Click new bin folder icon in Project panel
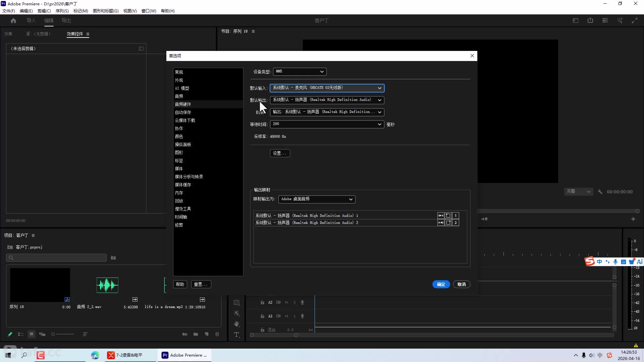Image resolution: width=644 pixels, height=362 pixels. point(196,334)
